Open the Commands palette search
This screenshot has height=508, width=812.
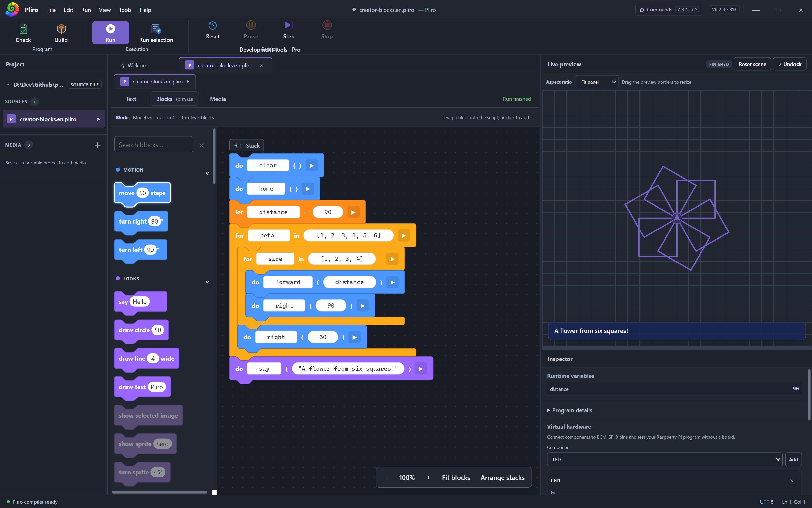669,10
